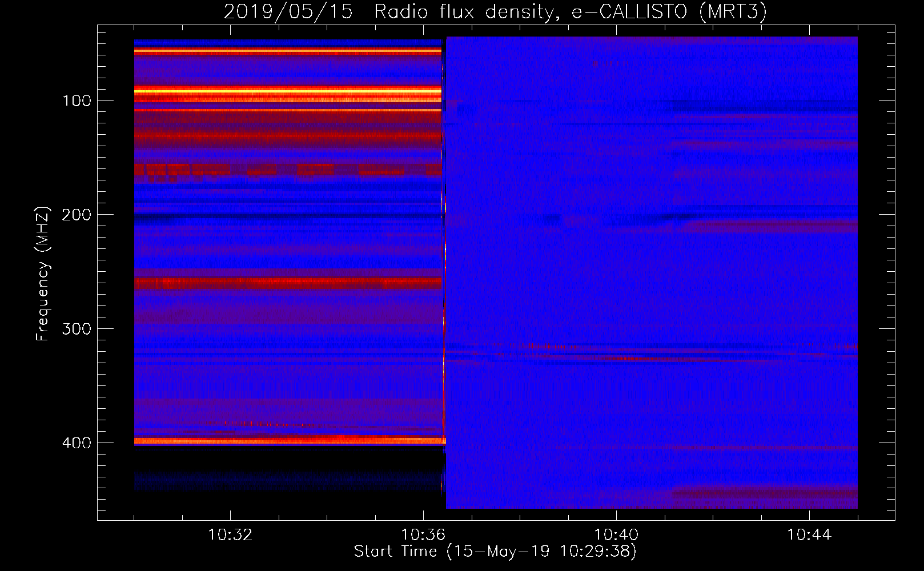Click the 10:44 time tick label
924x571 pixels.
[809, 535]
